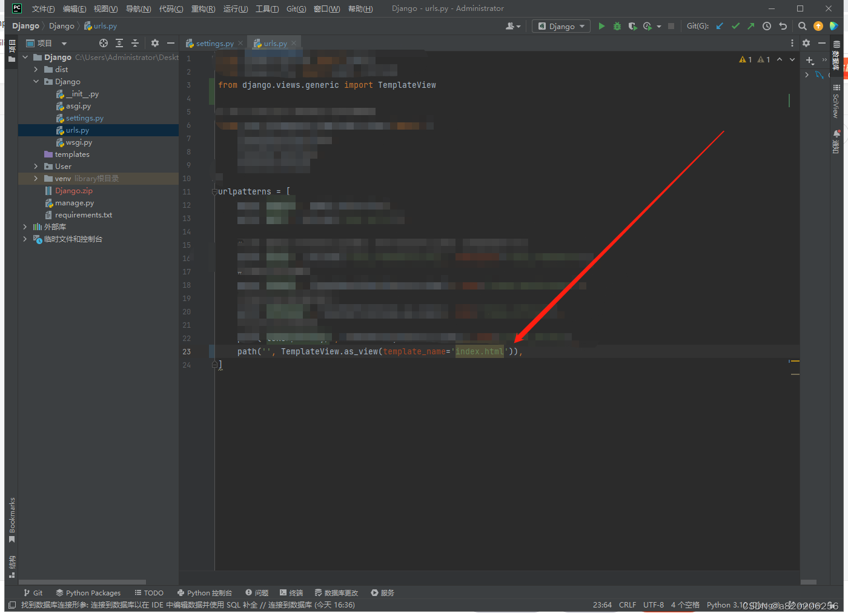Toggle the Python 控制台 tool window
848x616 pixels.
(205, 592)
